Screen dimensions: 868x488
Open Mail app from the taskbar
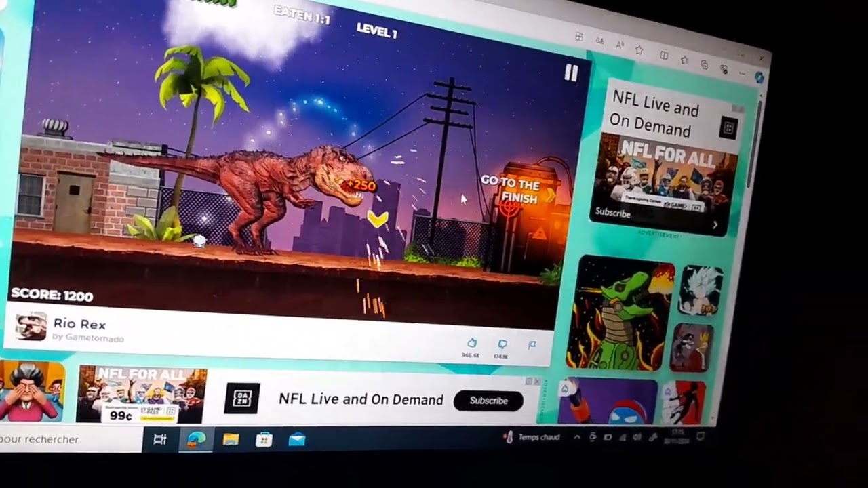[x=296, y=440]
